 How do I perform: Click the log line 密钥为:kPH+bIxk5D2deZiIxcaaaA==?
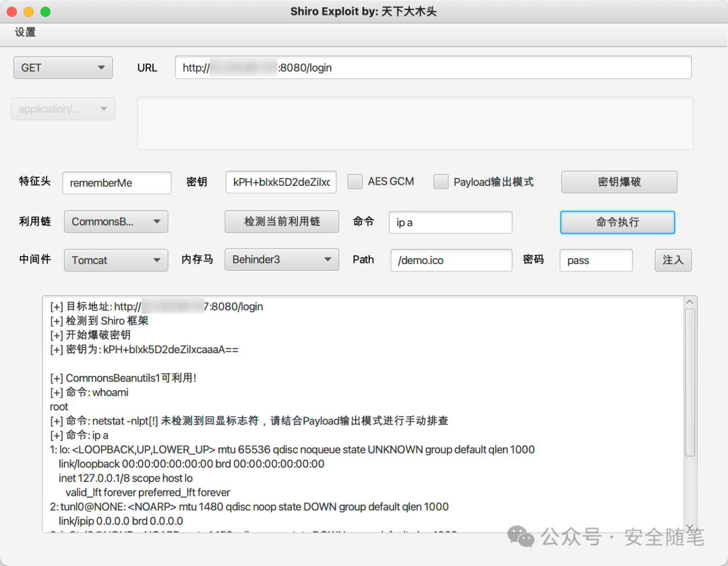(144, 349)
